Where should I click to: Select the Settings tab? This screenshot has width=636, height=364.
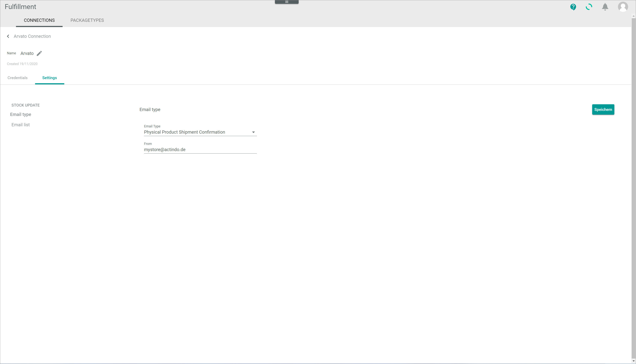point(49,78)
